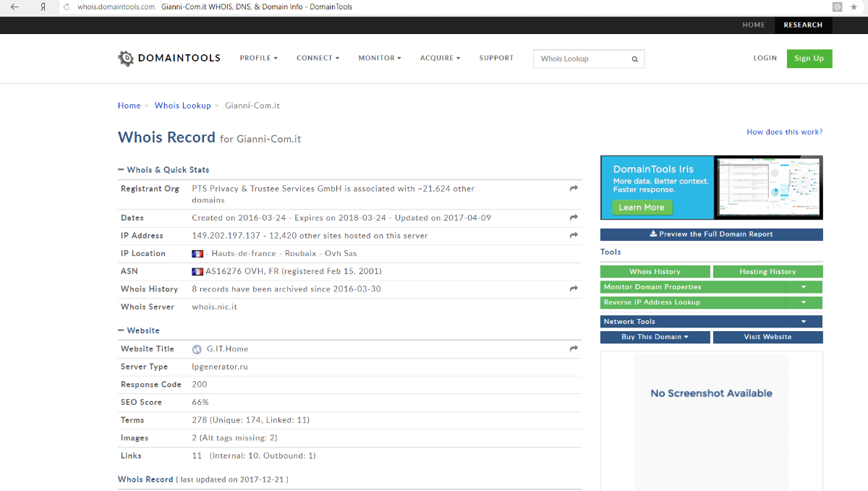This screenshot has height=491, width=868.
Task: Open the ACQUIRE dropdown menu
Action: pos(441,58)
